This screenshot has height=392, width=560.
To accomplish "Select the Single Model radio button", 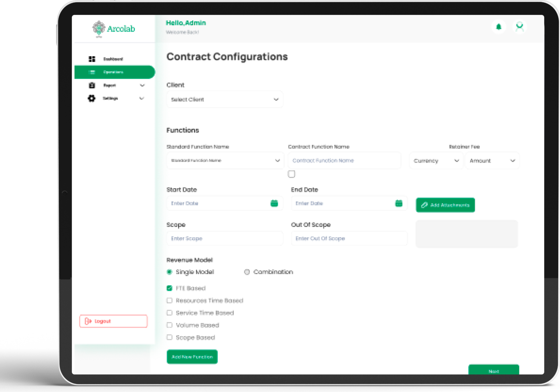I will 169,272.
